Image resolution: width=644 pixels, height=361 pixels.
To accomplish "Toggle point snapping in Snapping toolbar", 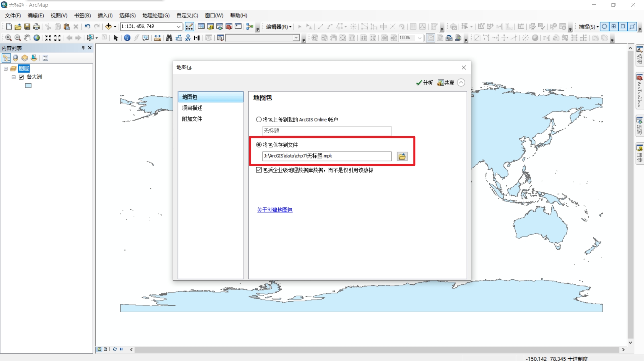I will tap(604, 27).
